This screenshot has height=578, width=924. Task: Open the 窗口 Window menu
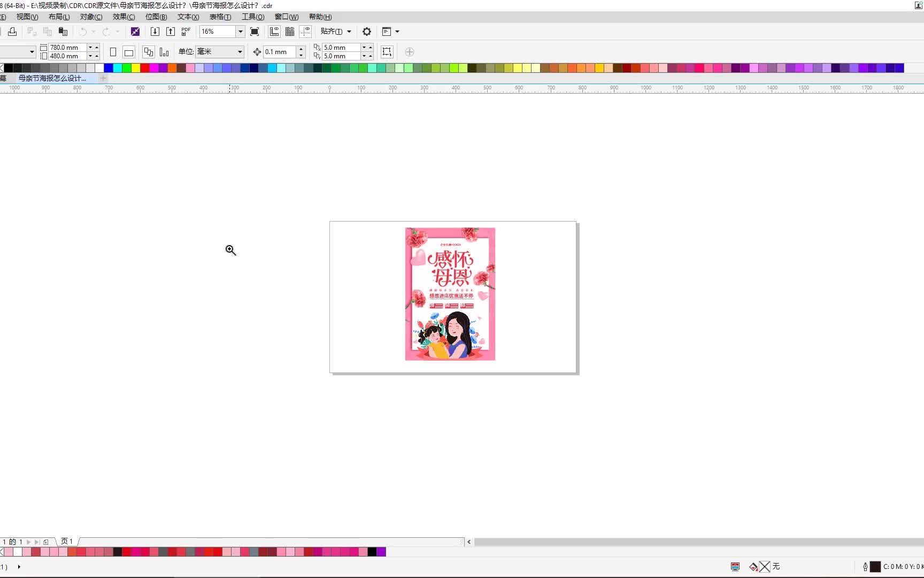tap(287, 17)
